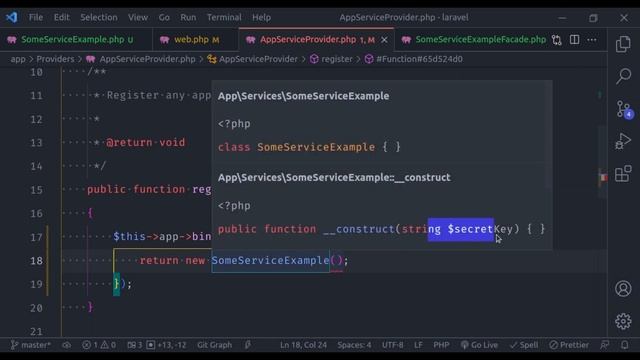
Task: Click the notification bell icon
Action: [624, 345]
